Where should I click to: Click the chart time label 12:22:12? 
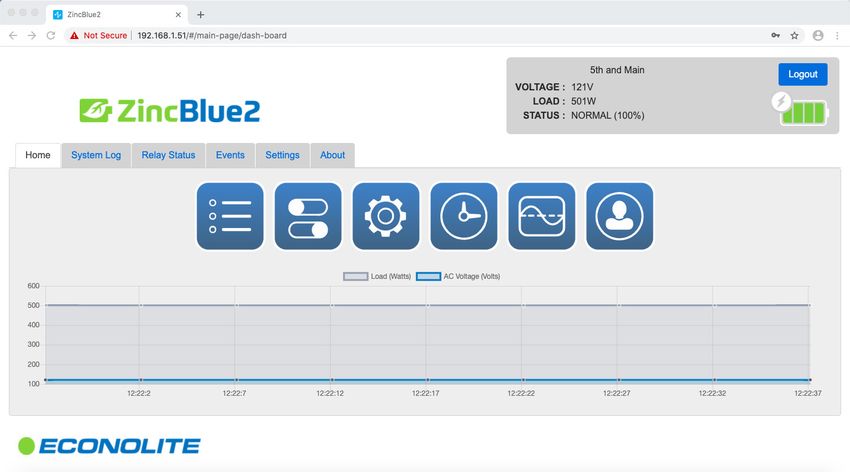330,393
